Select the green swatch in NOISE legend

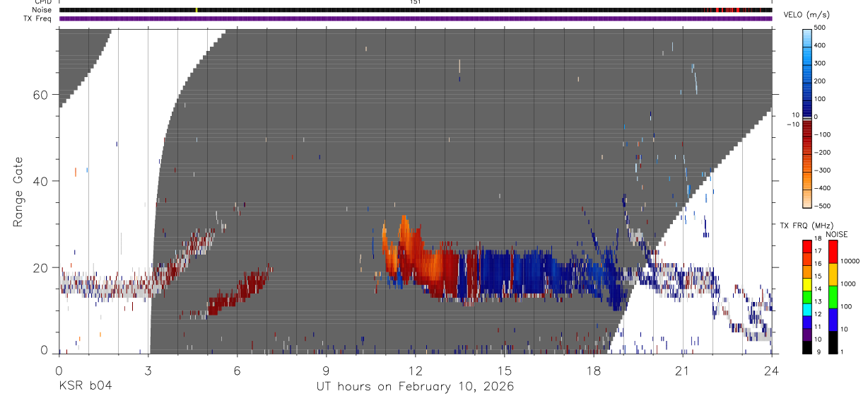(x=833, y=297)
